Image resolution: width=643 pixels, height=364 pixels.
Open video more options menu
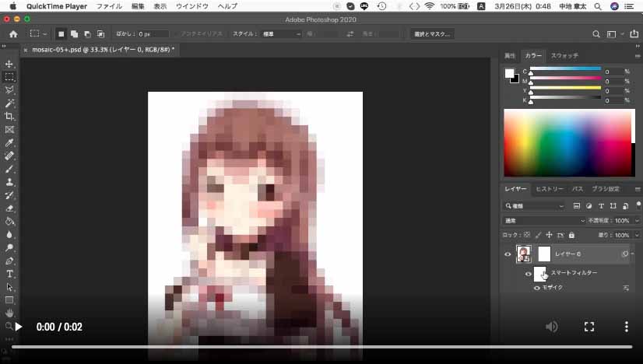click(626, 327)
